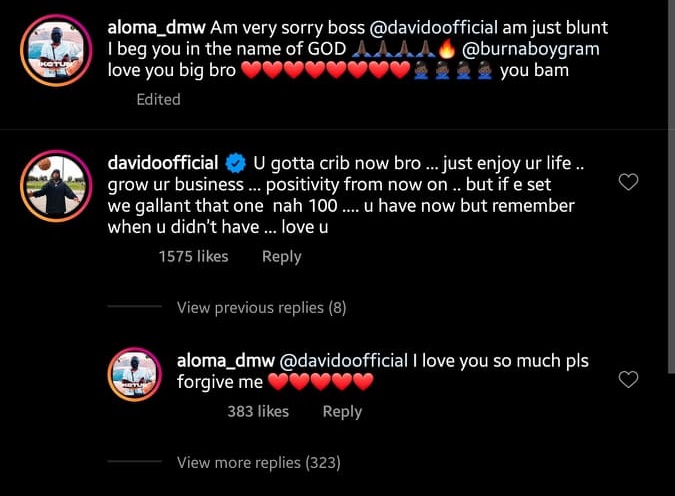Like davidoofficial's comment with the heart icon

pyautogui.click(x=628, y=182)
